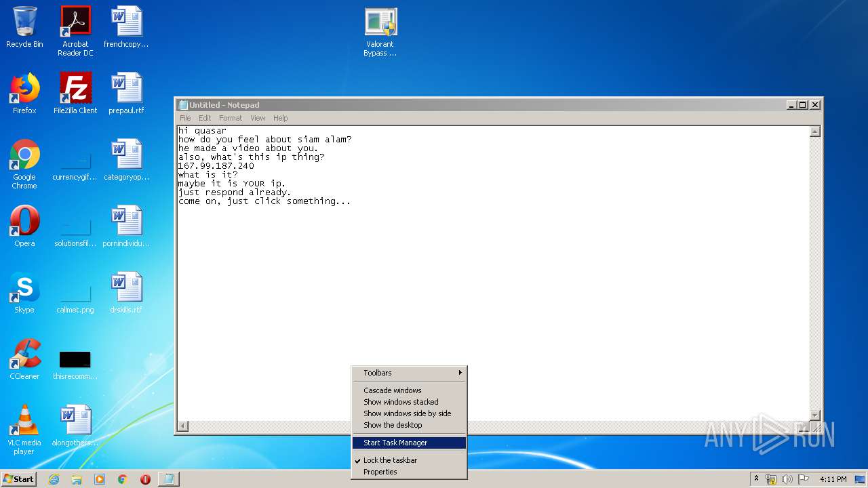
Task: Open Notepad View menu
Action: 258,118
